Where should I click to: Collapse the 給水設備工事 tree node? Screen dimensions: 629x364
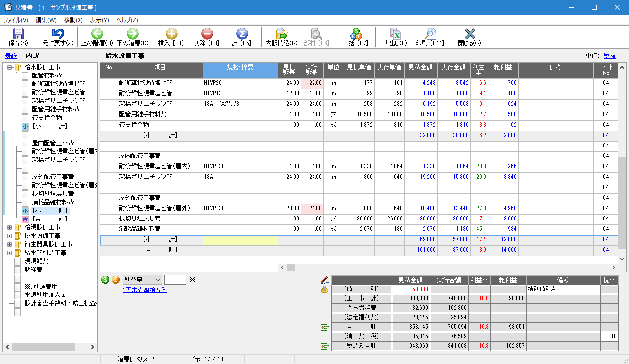tap(9, 67)
